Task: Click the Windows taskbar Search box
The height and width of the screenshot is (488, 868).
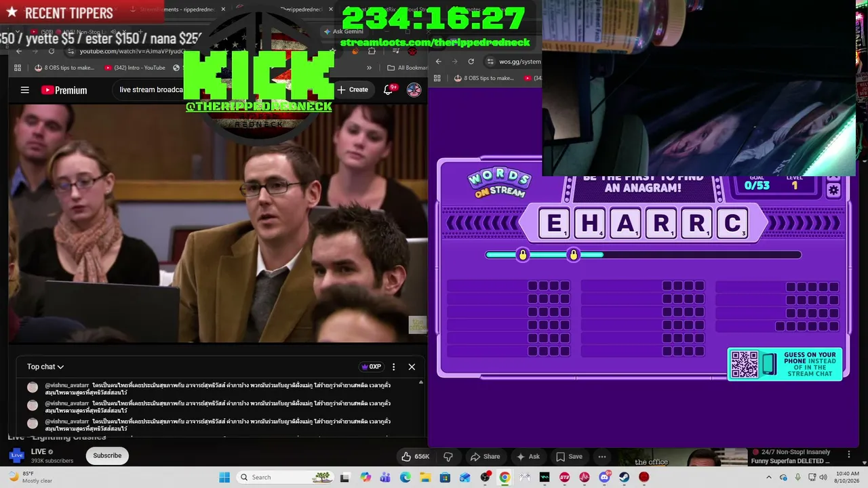Action: coord(285,477)
